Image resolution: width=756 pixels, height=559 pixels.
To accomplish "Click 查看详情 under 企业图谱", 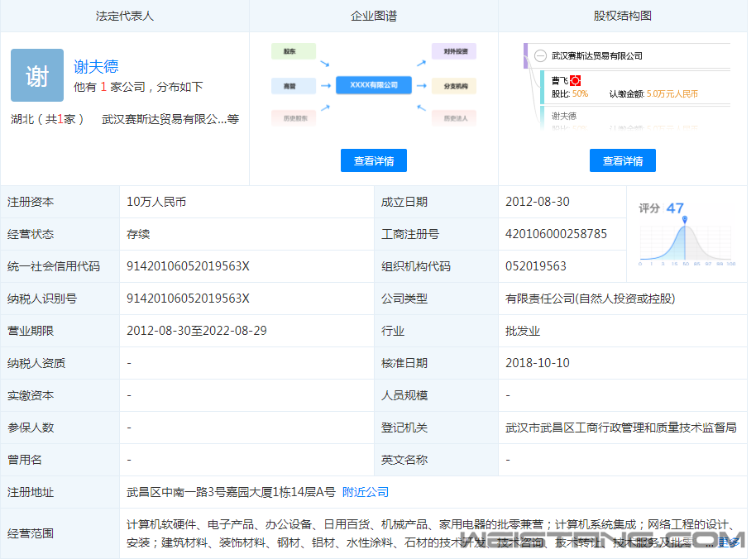I will (x=374, y=161).
